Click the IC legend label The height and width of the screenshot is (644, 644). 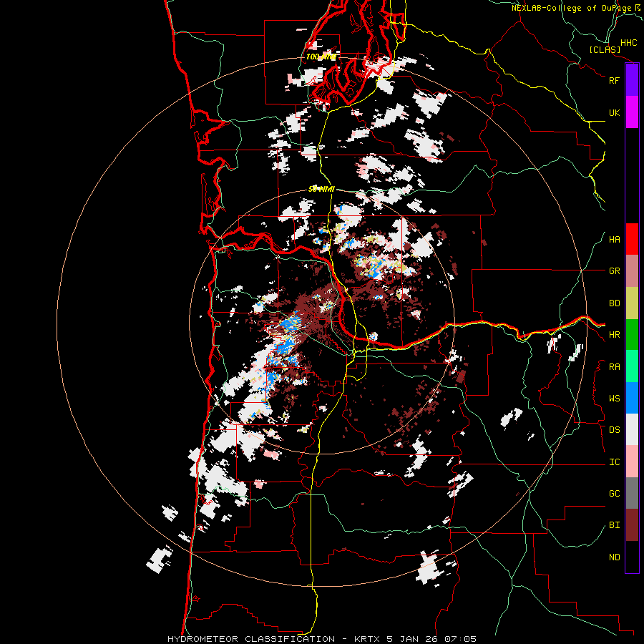tap(614, 462)
